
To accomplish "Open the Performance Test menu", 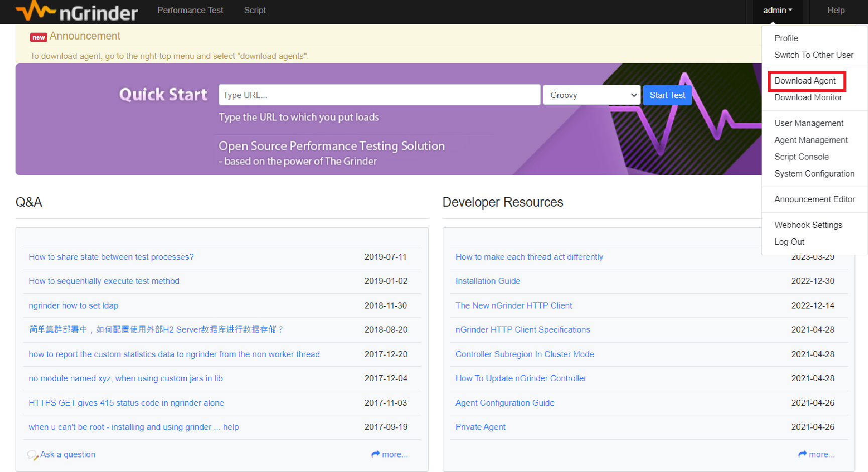I will pos(190,10).
